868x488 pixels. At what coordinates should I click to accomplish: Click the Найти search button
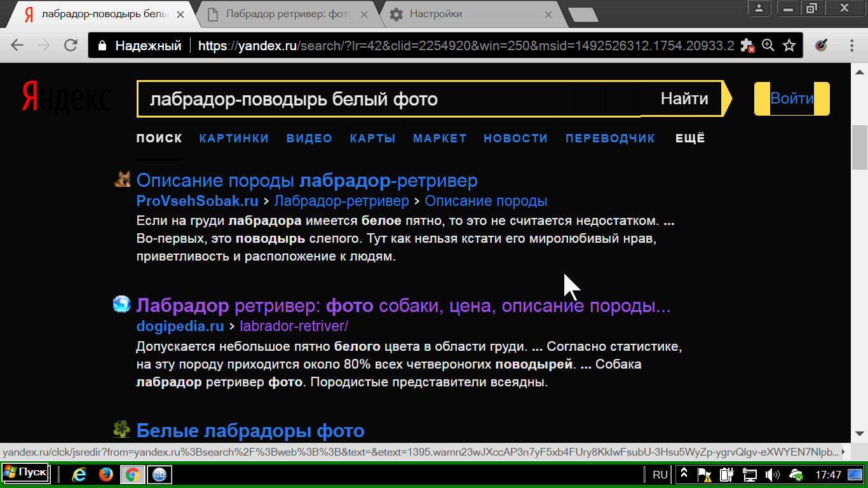[x=684, y=98]
